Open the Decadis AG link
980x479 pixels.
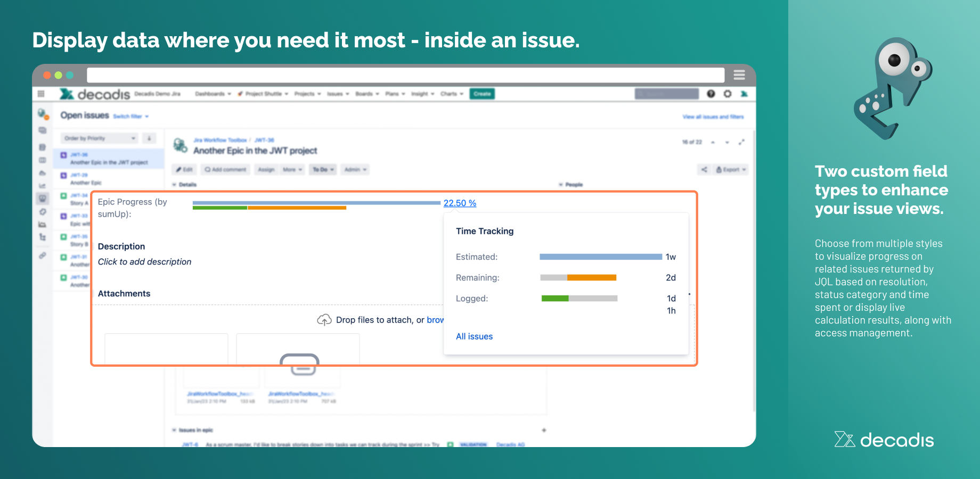coord(510,444)
